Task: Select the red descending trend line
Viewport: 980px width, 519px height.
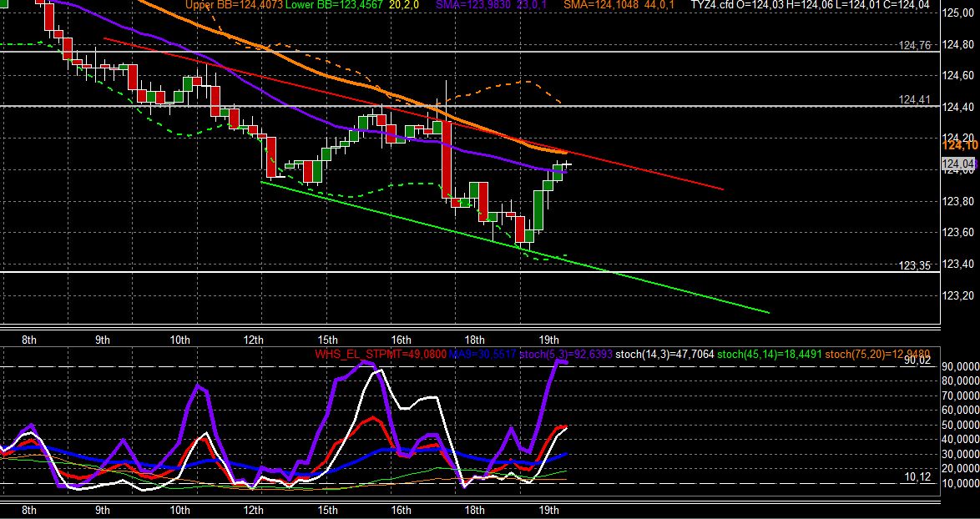Action: (x=412, y=113)
